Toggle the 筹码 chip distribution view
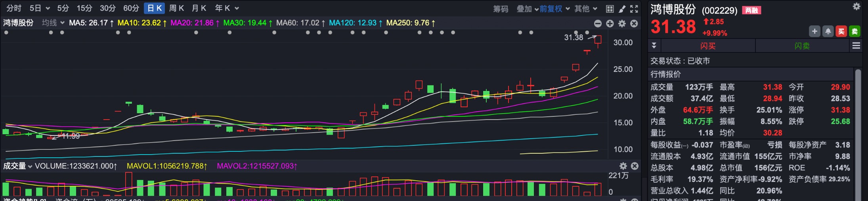The width and height of the screenshot is (868, 201). (501, 9)
